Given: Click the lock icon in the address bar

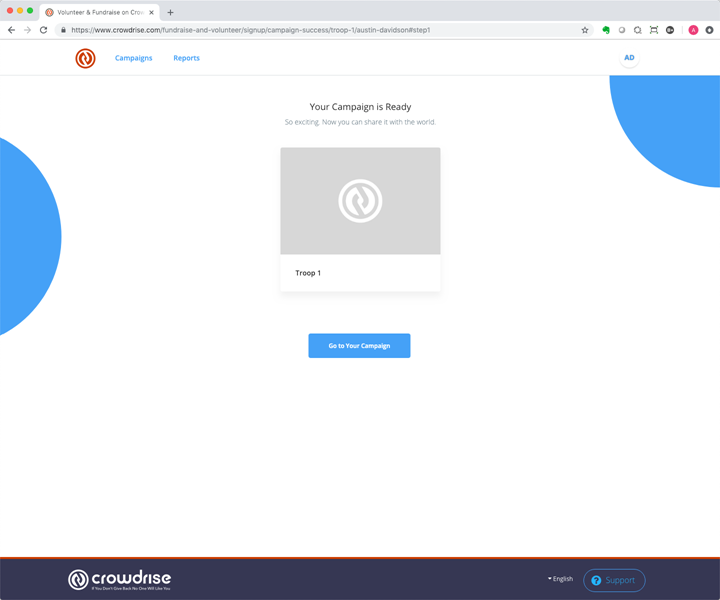Looking at the screenshot, I should pos(63,30).
